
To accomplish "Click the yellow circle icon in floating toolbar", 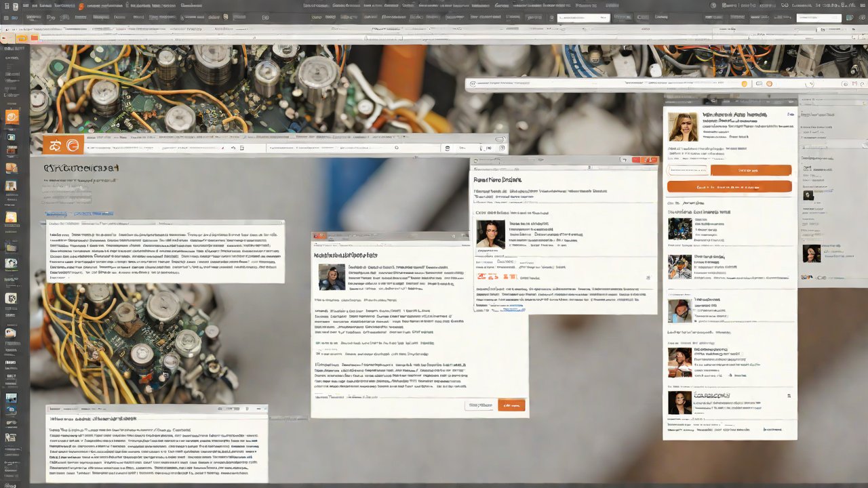I will point(744,84).
